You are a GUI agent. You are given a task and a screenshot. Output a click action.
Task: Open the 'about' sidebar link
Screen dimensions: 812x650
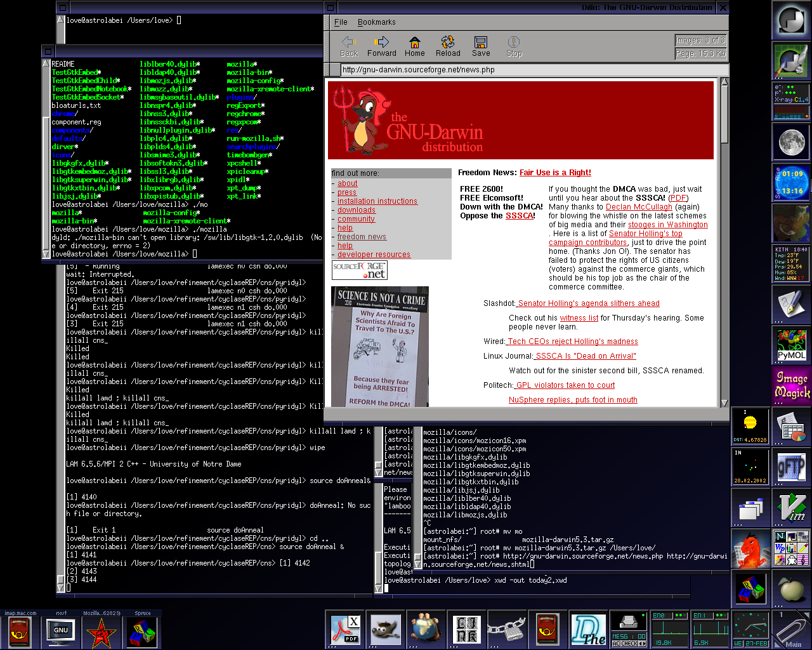[348, 183]
